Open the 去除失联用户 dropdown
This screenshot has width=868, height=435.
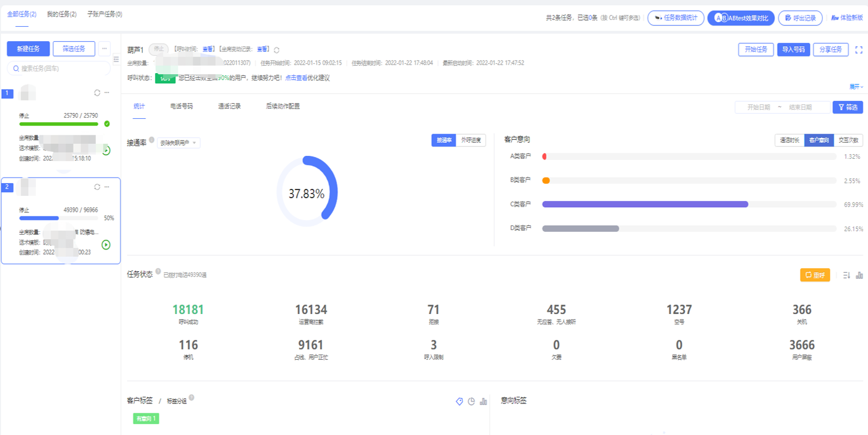[179, 143]
